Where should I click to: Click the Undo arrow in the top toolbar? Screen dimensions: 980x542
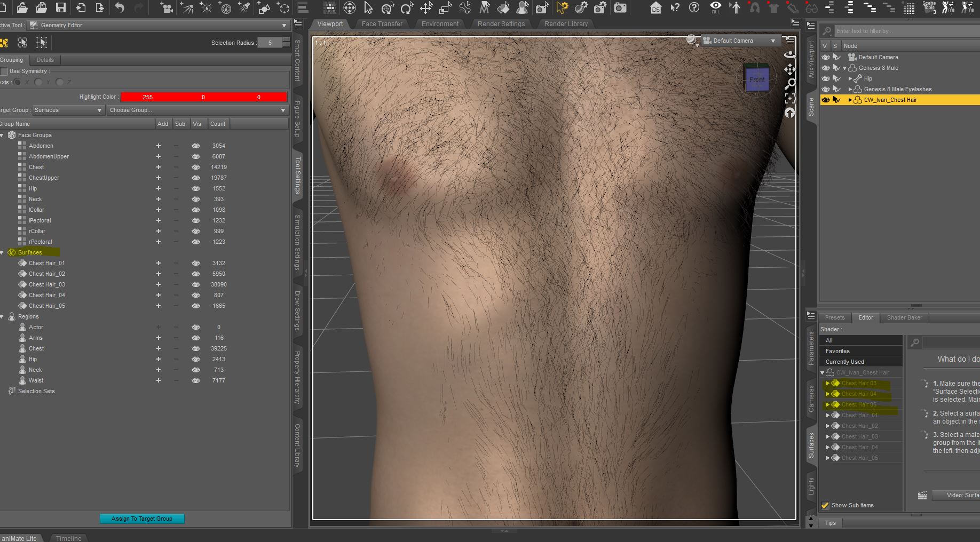(x=120, y=7)
